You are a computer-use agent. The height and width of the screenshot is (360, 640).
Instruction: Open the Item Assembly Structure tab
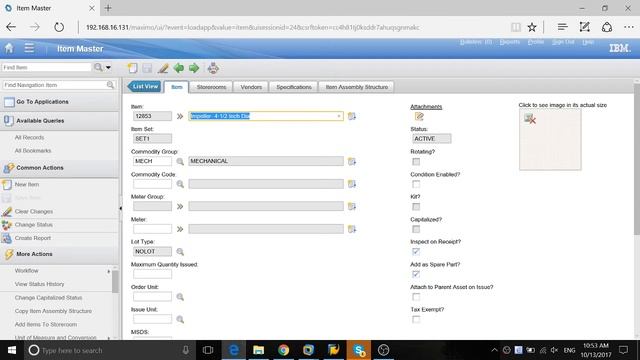pyautogui.click(x=356, y=87)
